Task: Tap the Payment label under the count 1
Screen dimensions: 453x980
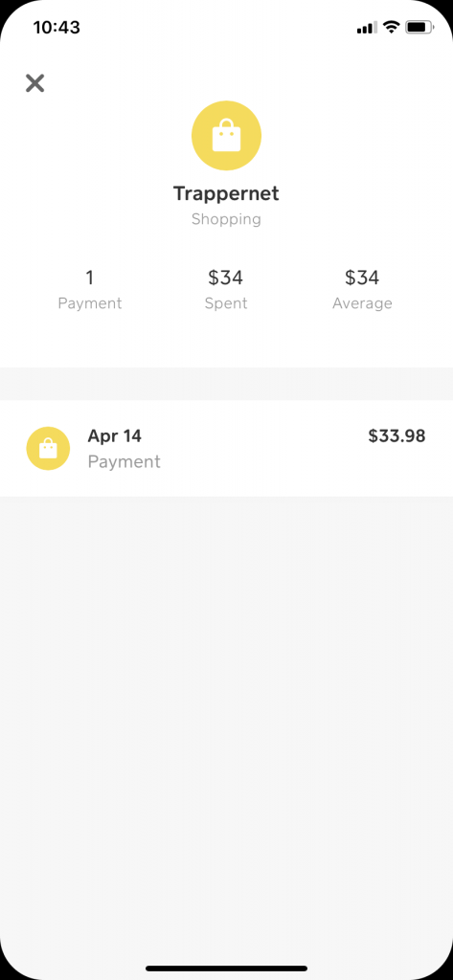Action: click(90, 303)
